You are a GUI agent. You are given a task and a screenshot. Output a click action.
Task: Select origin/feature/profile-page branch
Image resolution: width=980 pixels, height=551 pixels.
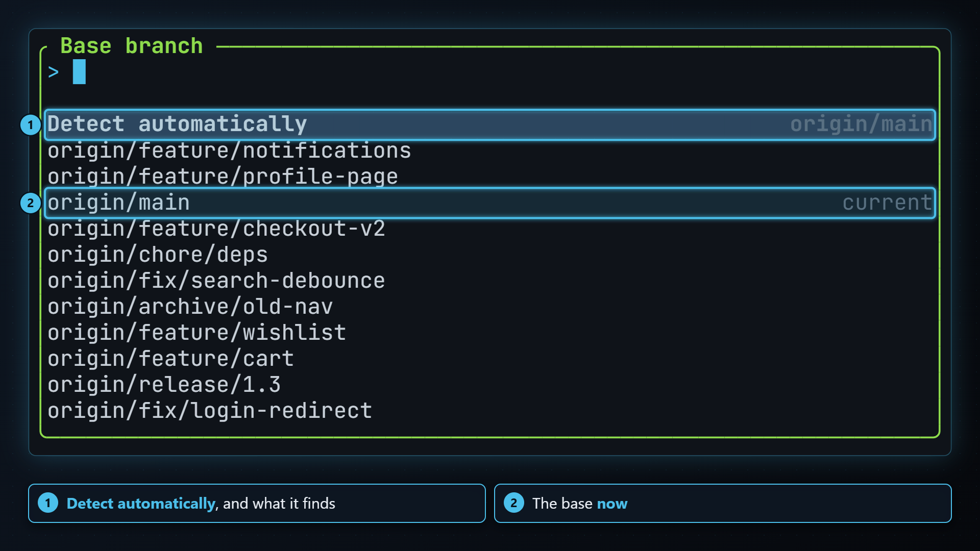point(490,177)
